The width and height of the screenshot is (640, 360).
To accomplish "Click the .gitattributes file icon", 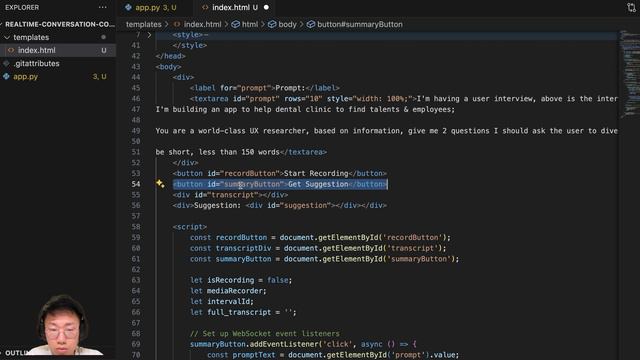I will [6, 63].
